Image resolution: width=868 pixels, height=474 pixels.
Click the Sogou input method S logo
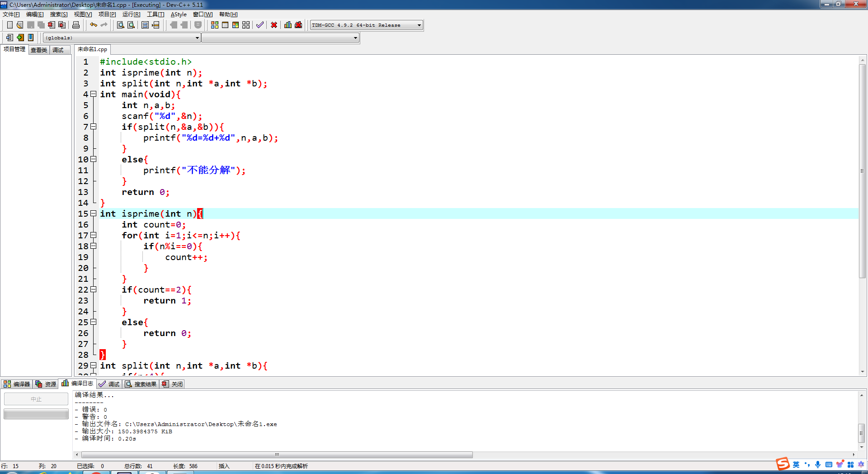click(783, 464)
